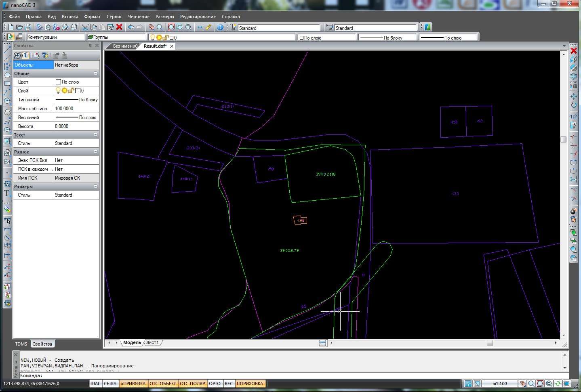Click the status bar Pan hand icon
581x392 pixels.
point(522,384)
